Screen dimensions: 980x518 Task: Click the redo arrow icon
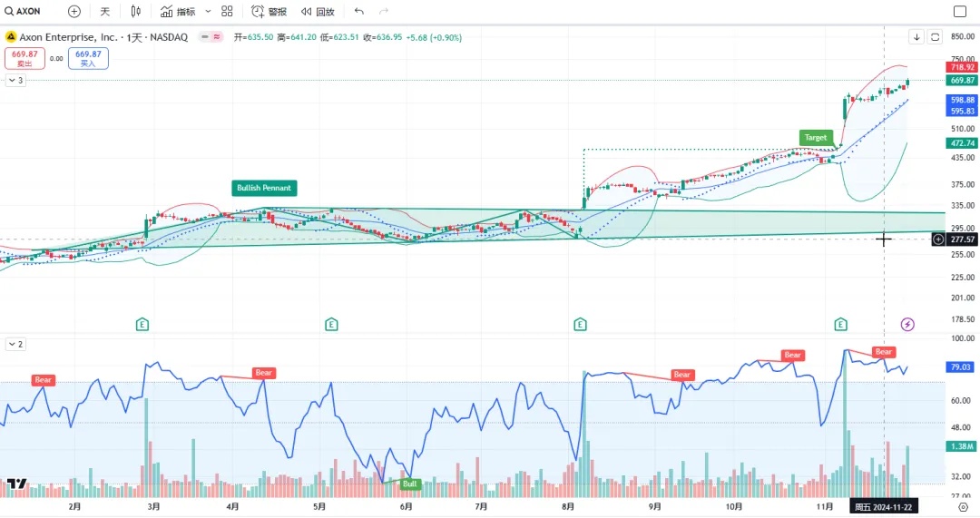[384, 12]
